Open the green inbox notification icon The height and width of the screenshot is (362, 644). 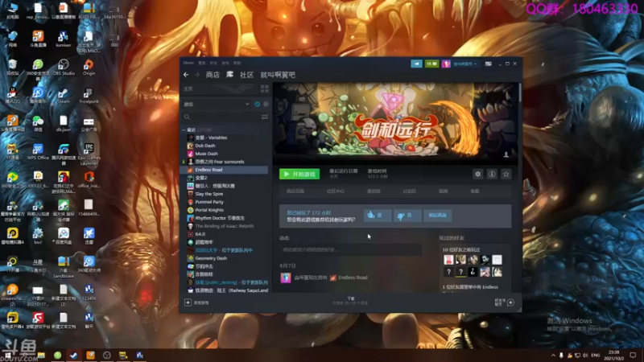(431, 64)
